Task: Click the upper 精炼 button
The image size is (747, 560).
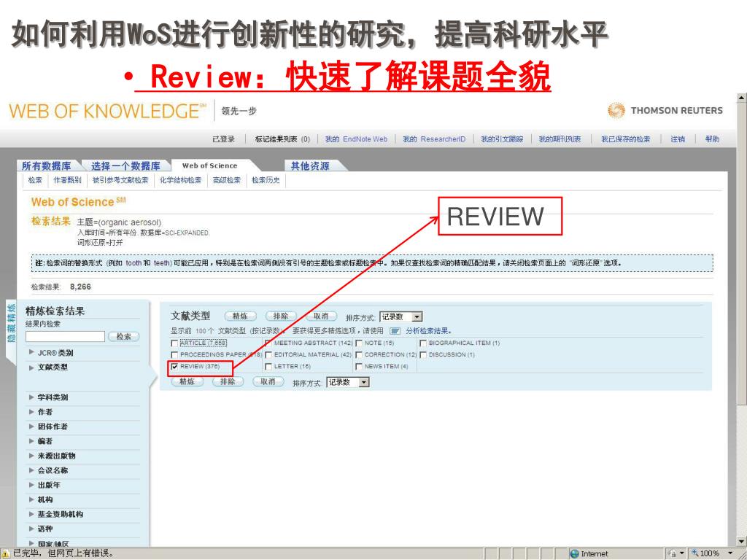Action: tap(240, 316)
